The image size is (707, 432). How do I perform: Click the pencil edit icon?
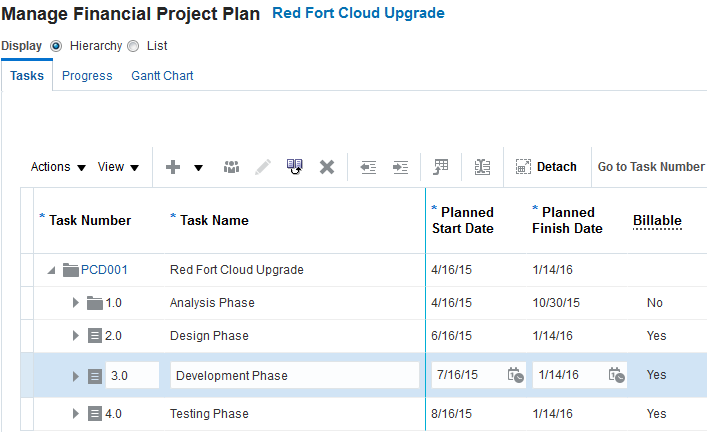(263, 167)
